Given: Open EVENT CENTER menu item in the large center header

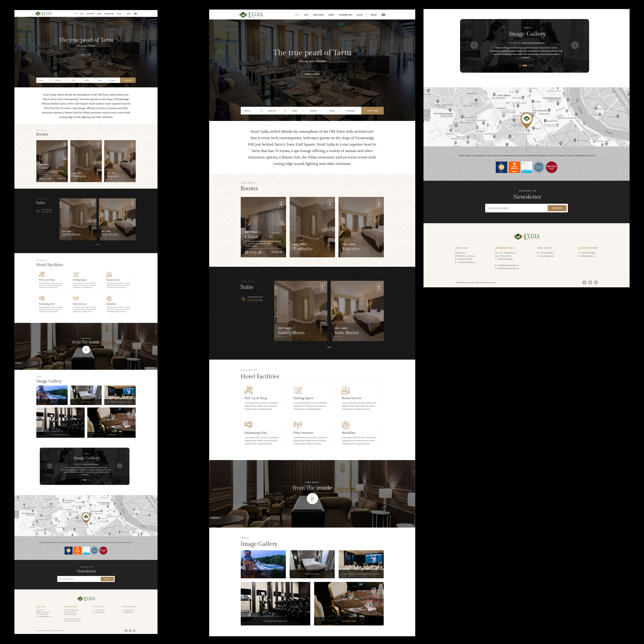Looking at the screenshot, I should point(318,15).
